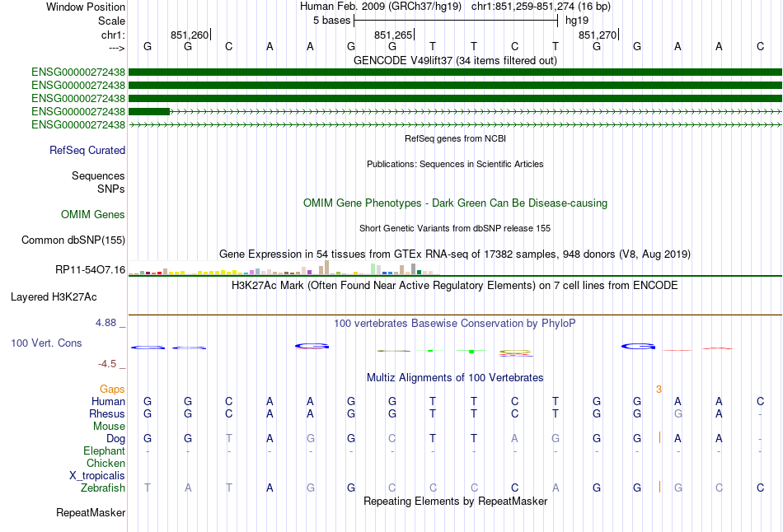This screenshot has height=532, width=783.
Task: Open 100 vertebrates Basewise Conservation by PhyloP title
Action: 455,324
